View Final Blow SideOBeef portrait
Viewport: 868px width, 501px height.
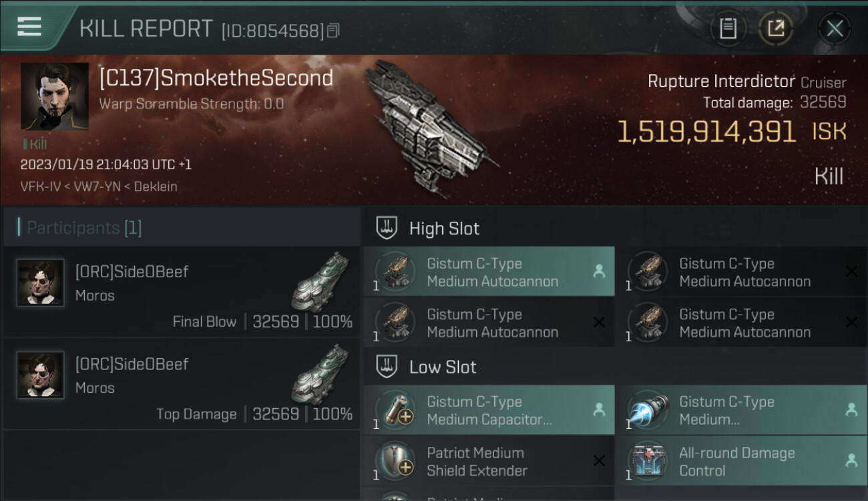[41, 283]
